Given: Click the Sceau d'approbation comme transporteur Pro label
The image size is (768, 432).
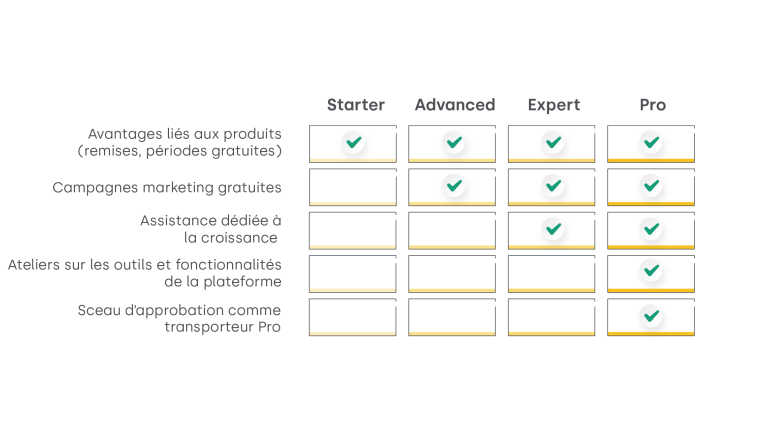Looking at the screenshot, I should (x=179, y=318).
